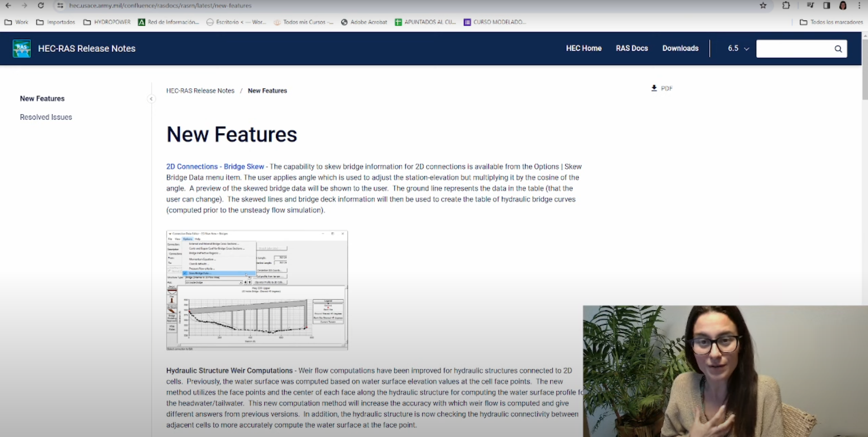Image resolution: width=868 pixels, height=437 pixels.
Task: Click the HEC-RAS logo icon
Action: 22,49
